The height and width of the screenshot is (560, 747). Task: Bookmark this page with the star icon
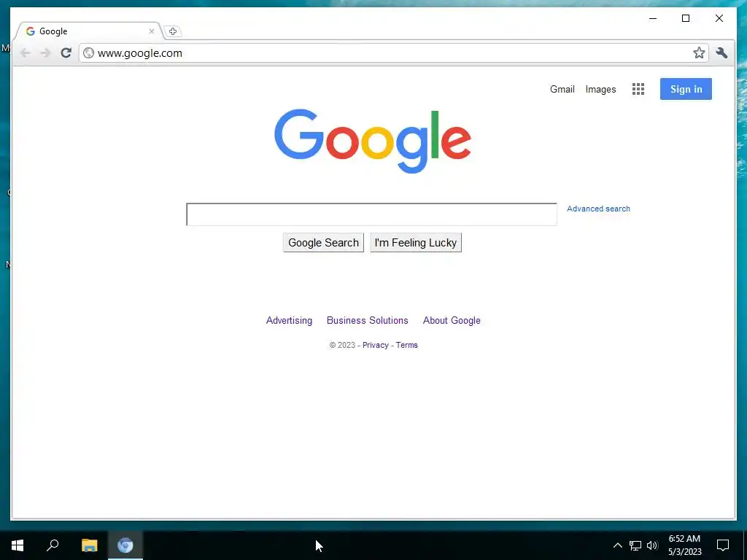(699, 52)
